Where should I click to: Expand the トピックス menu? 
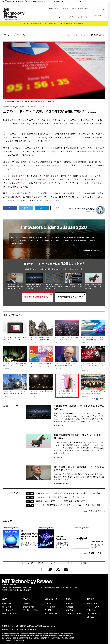tap(61, 17)
